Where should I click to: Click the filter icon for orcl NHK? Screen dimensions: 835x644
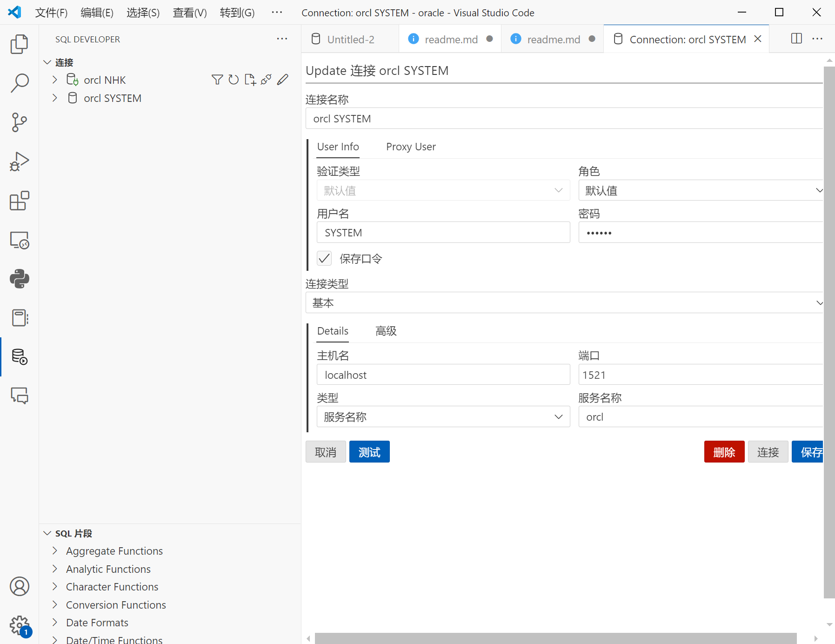[x=217, y=80]
